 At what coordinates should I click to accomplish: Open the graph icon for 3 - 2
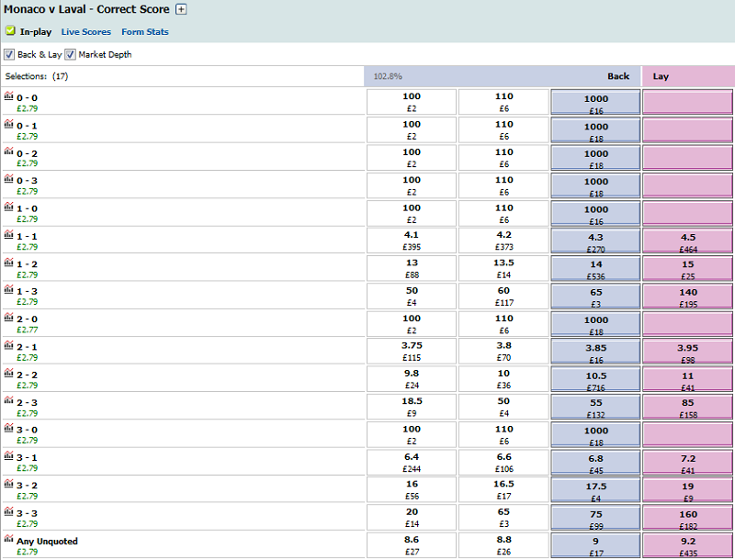coord(8,483)
